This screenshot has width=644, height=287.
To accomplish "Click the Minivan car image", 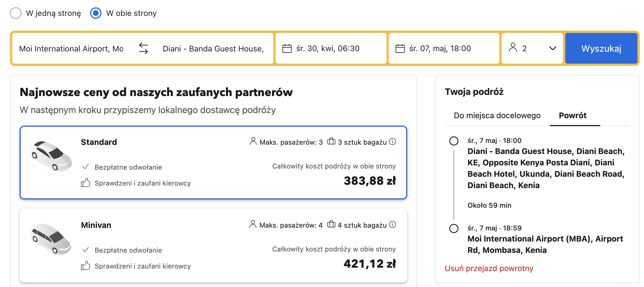I will click(51, 239).
